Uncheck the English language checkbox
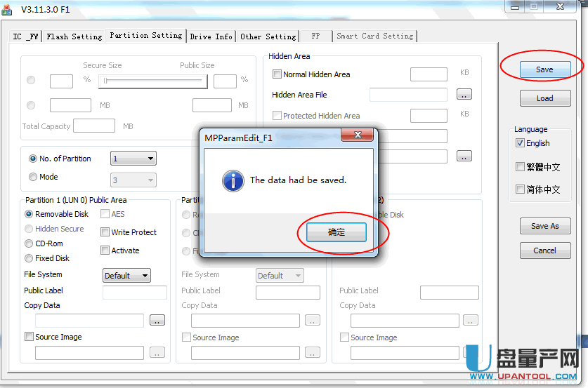Image resolution: width=588 pixels, height=388 pixels. 520,143
